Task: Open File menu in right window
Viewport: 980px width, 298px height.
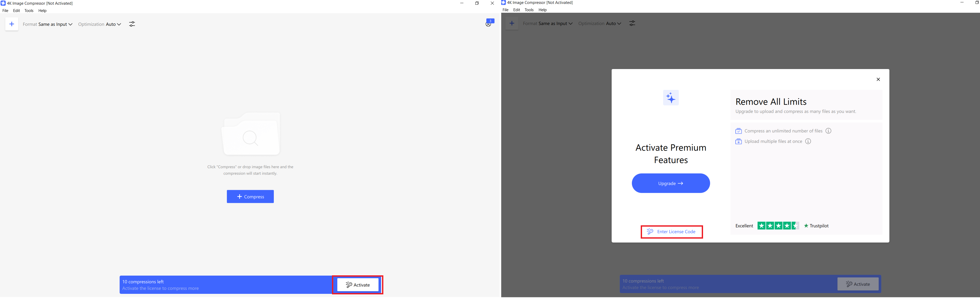Action: tap(506, 10)
